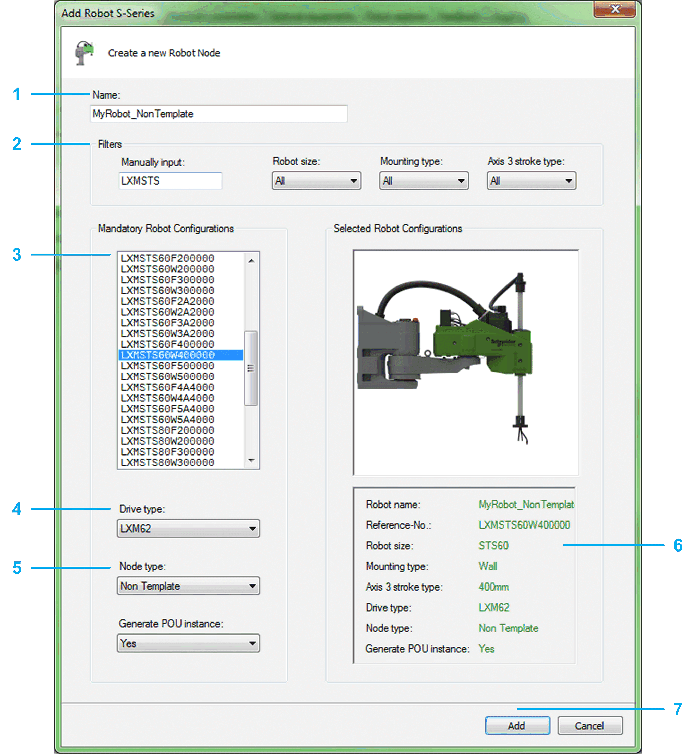700x754 pixels.
Task: Select LXMSTS60F500000 in the list
Action: tap(181, 366)
